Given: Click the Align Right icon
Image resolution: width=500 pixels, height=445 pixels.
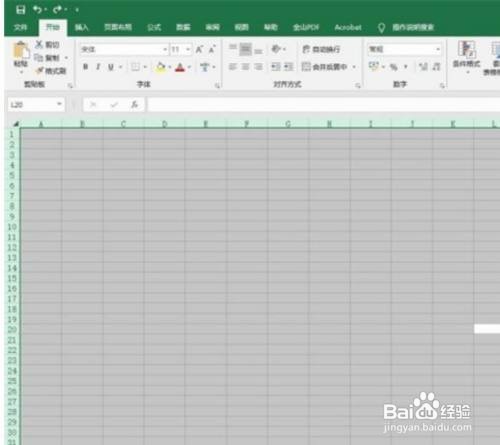Looking at the screenshot, I should pyautogui.click(x=258, y=67).
